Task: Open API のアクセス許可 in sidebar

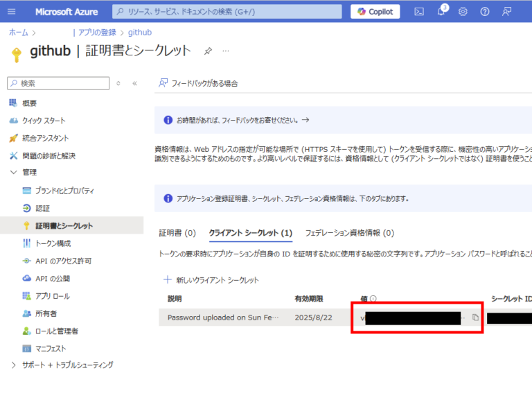Action: (63, 261)
